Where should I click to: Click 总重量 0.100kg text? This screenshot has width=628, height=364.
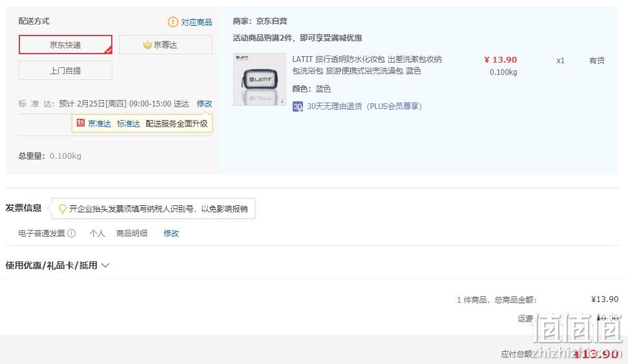tap(50, 156)
